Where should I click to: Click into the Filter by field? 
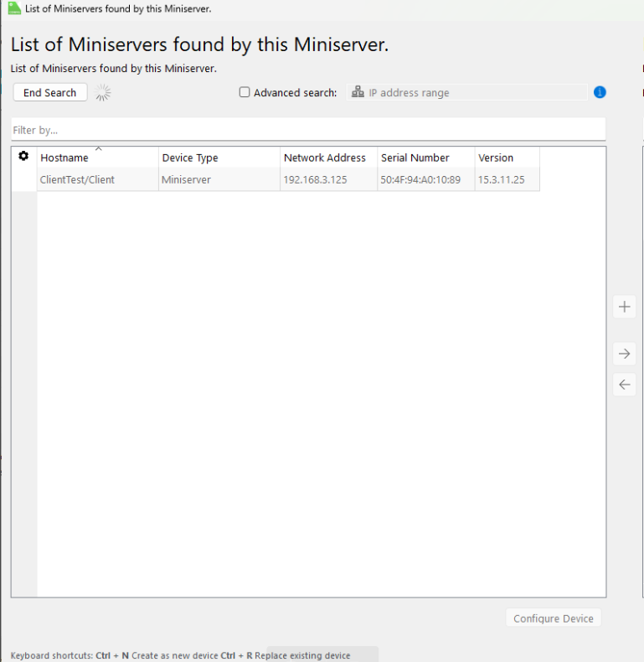point(307,130)
